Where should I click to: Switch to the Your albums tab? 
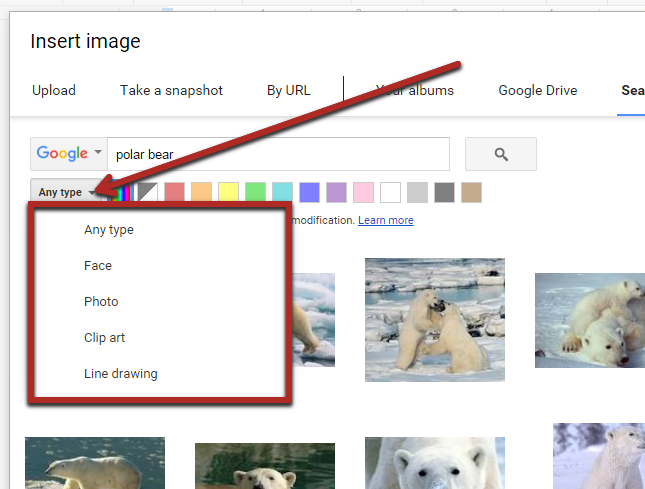pyautogui.click(x=415, y=90)
